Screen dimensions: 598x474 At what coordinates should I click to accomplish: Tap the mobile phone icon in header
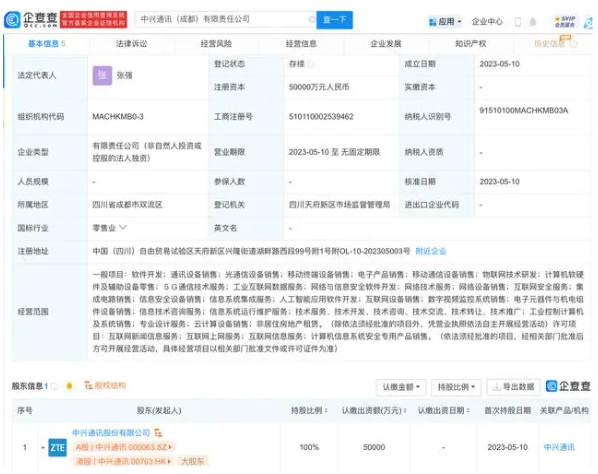tap(518, 22)
